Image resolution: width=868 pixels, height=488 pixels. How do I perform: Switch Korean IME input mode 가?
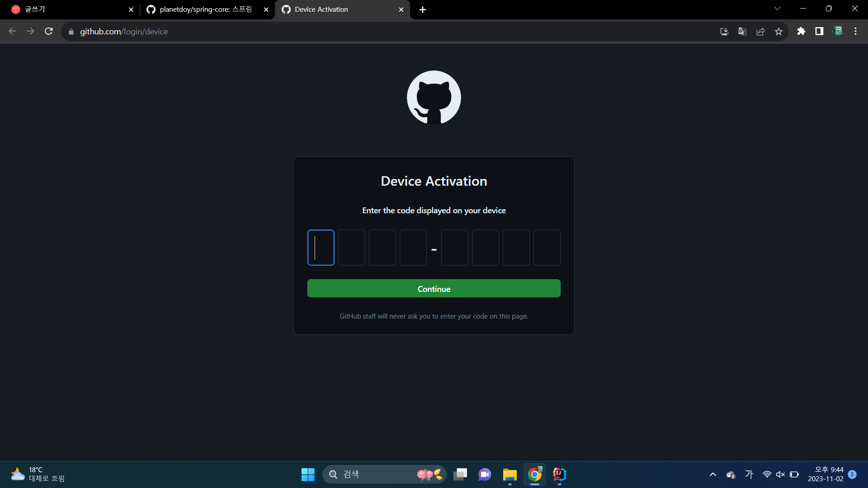click(749, 474)
